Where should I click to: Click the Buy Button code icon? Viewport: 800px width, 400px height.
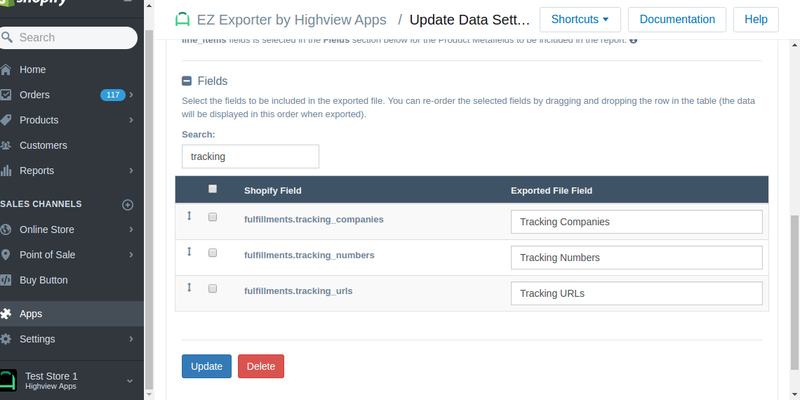click(x=5, y=280)
